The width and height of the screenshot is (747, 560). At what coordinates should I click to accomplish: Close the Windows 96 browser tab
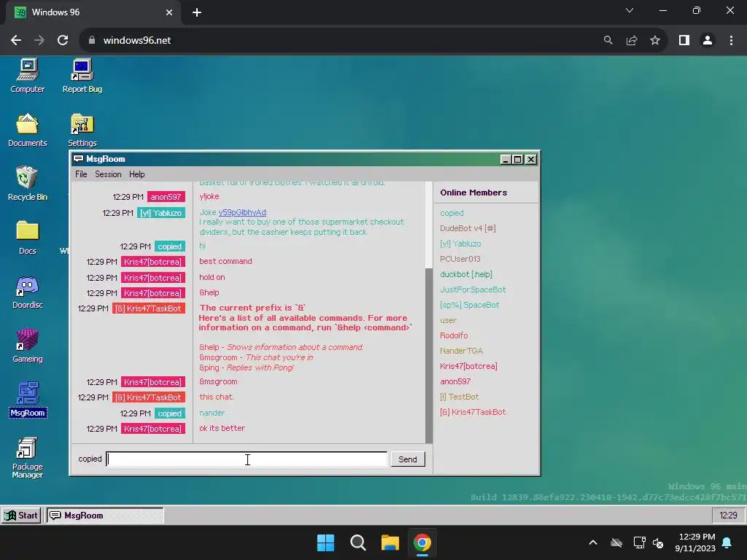pos(169,12)
